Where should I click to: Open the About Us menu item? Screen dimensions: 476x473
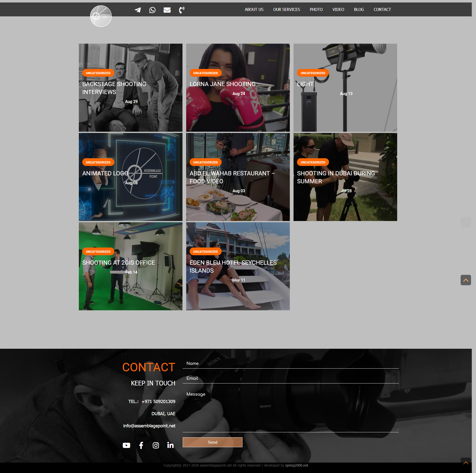pyautogui.click(x=254, y=9)
